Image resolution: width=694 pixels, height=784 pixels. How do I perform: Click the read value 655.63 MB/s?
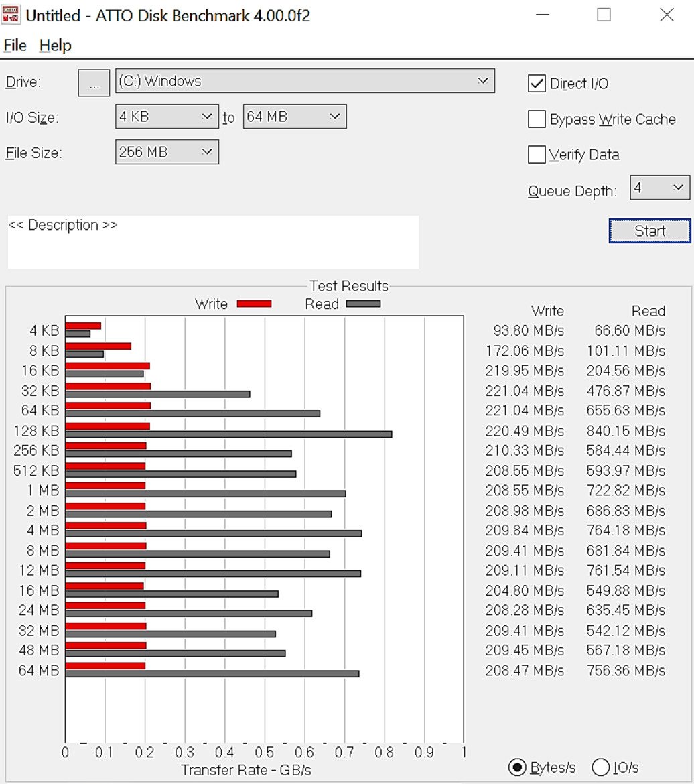[626, 411]
